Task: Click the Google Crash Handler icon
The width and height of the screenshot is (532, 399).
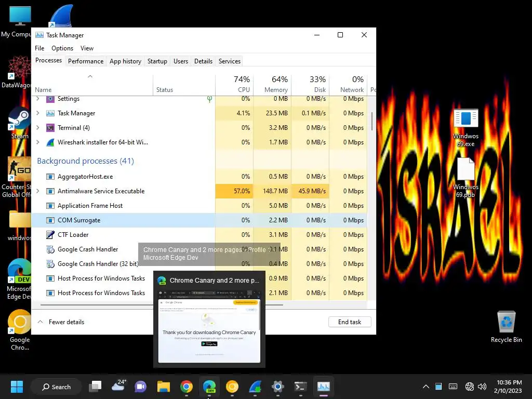Action: point(50,249)
